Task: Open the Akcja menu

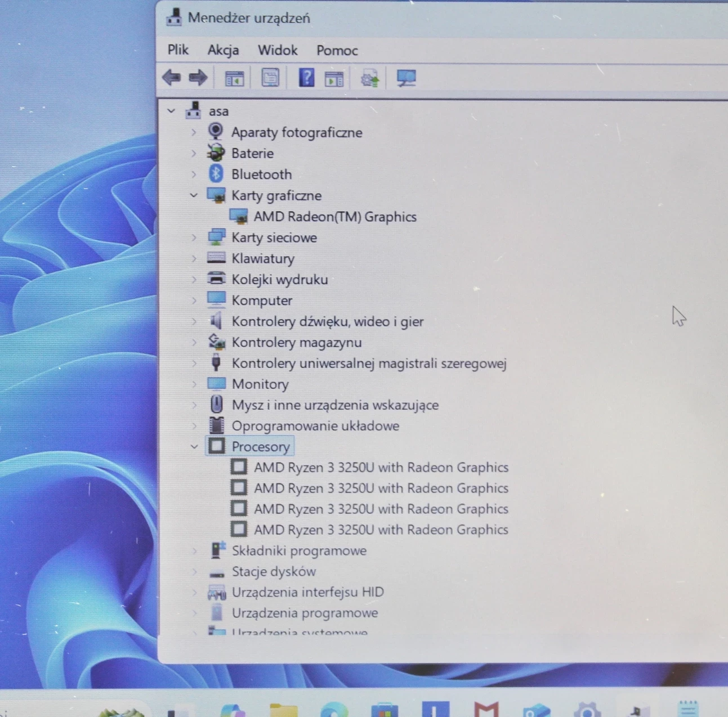Action: point(223,50)
